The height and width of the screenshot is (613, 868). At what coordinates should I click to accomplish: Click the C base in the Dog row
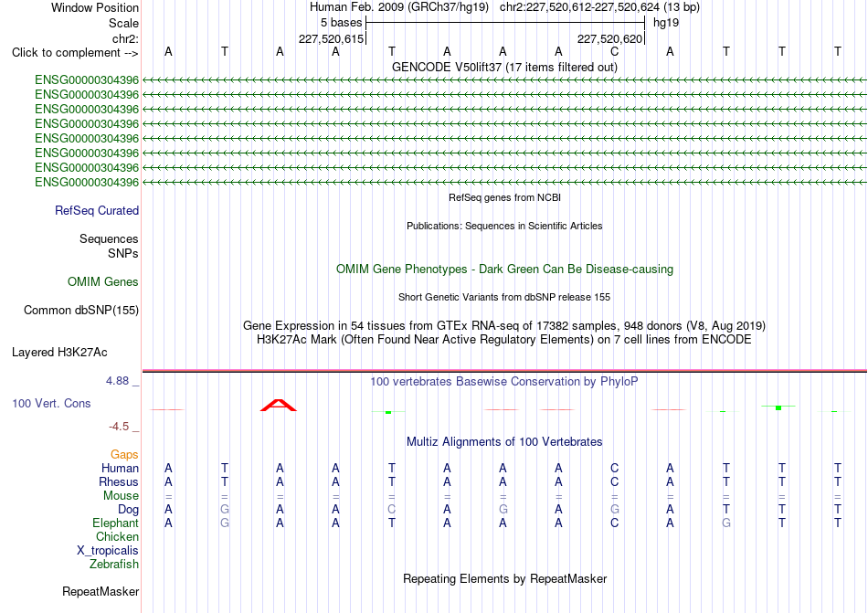[391, 509]
